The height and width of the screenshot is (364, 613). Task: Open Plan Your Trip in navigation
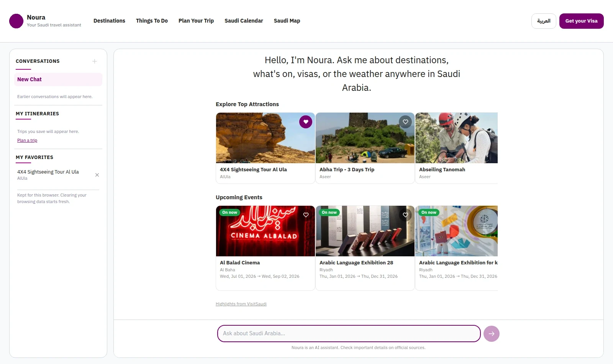196,21
